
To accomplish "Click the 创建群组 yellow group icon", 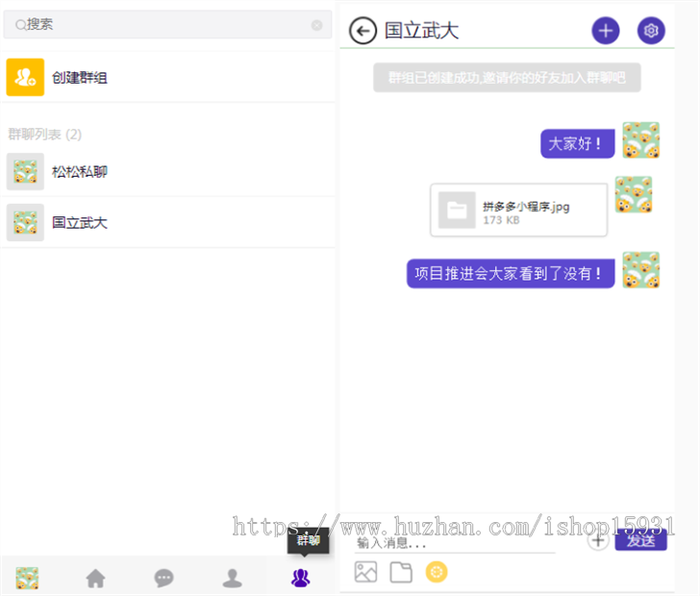I will point(25,77).
